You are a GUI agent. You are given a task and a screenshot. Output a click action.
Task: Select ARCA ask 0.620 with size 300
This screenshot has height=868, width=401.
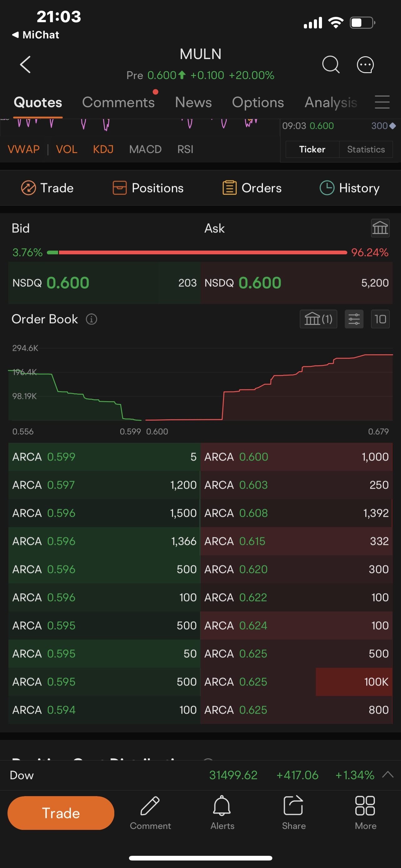tap(297, 569)
